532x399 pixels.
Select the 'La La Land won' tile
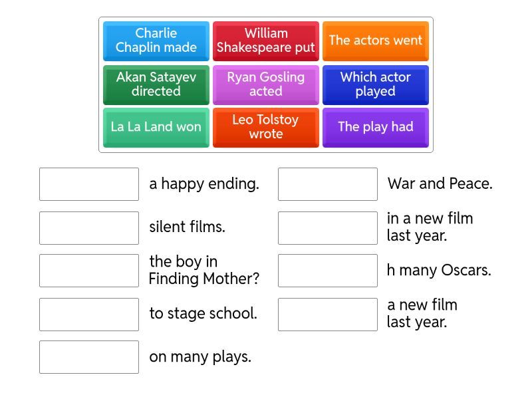point(156,127)
